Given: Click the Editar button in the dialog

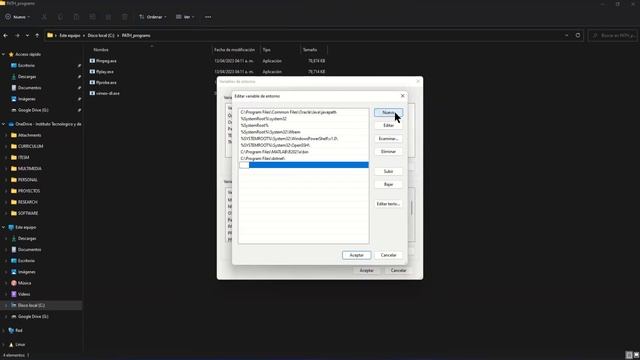Looking at the screenshot, I should pyautogui.click(x=388, y=126).
